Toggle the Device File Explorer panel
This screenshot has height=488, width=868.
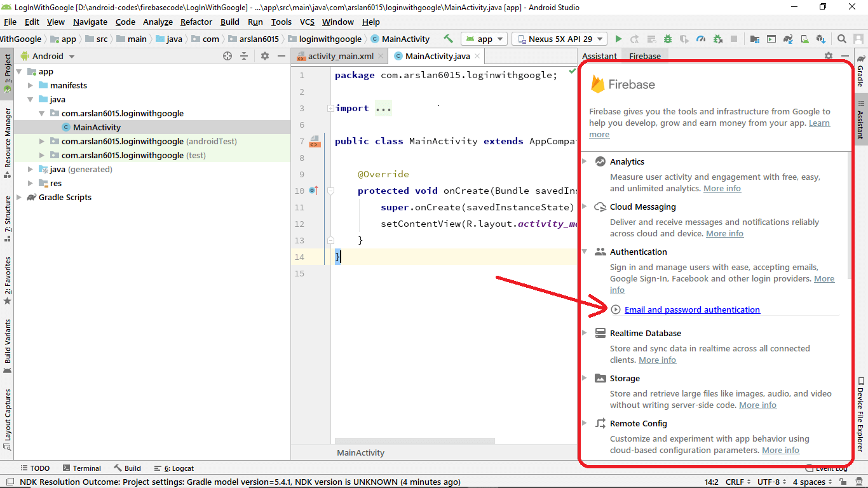(860, 413)
